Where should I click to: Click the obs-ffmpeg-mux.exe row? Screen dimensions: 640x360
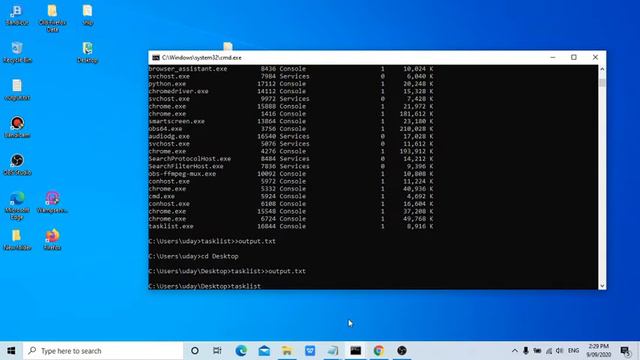coord(291,173)
